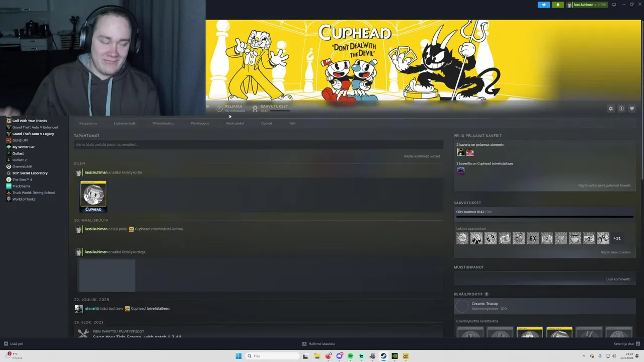644x362 pixels.
Task: Open the Kauppasivu tab
Action: tap(88, 123)
